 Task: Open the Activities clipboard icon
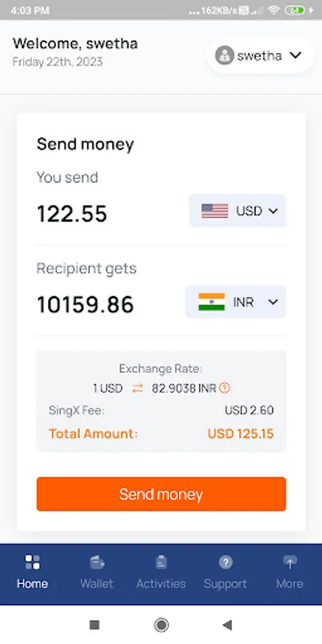pyautogui.click(x=161, y=562)
